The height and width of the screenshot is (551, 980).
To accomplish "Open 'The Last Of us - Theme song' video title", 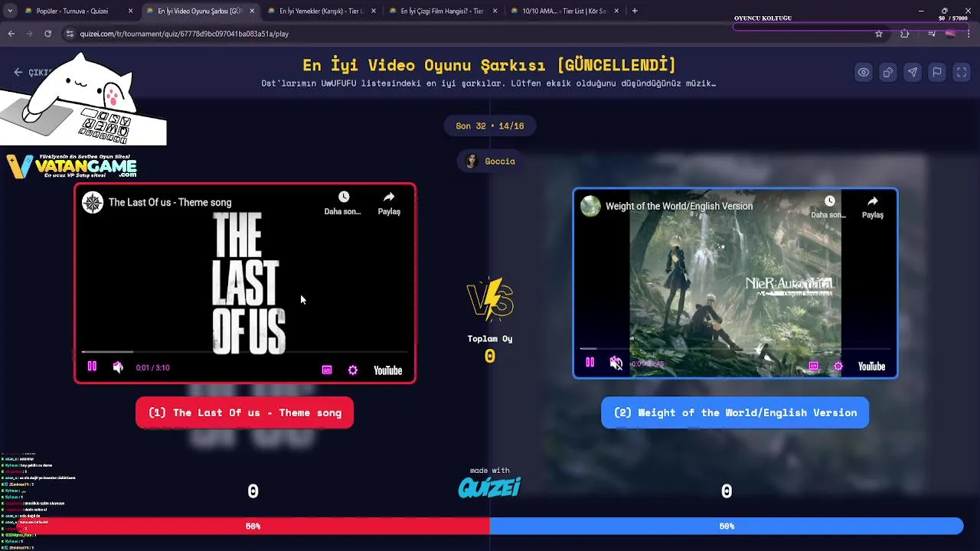I will (170, 202).
